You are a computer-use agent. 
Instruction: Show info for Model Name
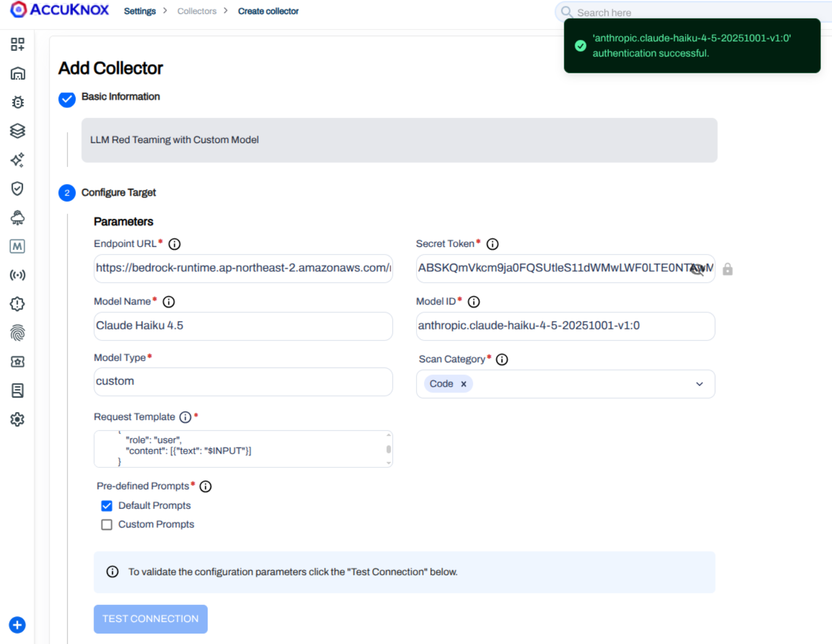click(x=168, y=302)
